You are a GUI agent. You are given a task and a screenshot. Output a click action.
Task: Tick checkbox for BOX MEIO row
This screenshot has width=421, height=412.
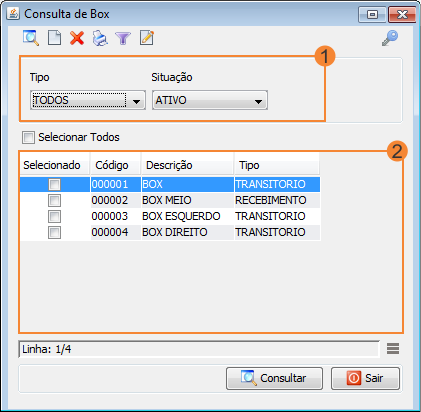(54, 200)
